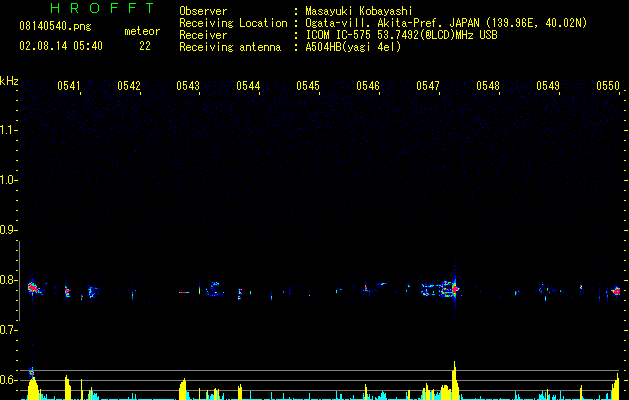Click the 0548 time marker

[x=488, y=86]
